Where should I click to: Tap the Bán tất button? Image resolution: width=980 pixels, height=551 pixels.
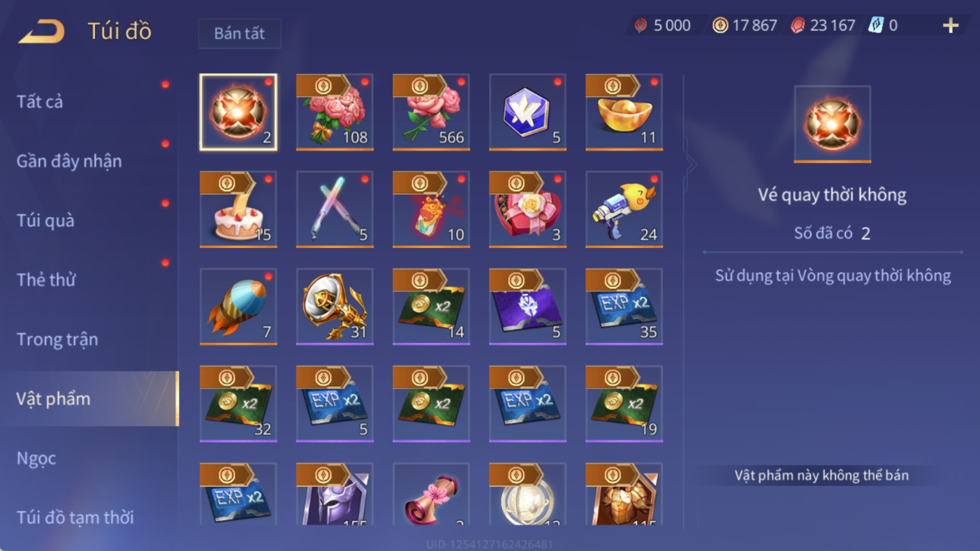point(240,34)
